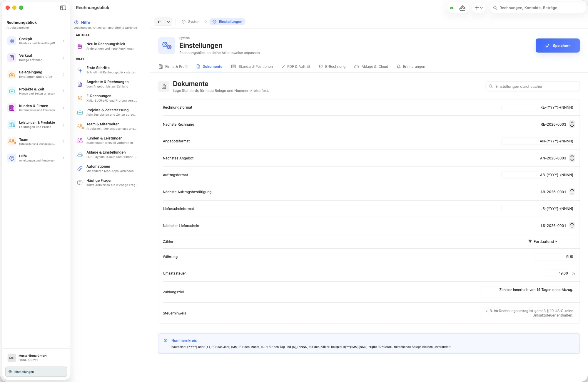Open the inbox import tray icon
Image resolution: width=588 pixels, height=382 pixels.
click(462, 8)
